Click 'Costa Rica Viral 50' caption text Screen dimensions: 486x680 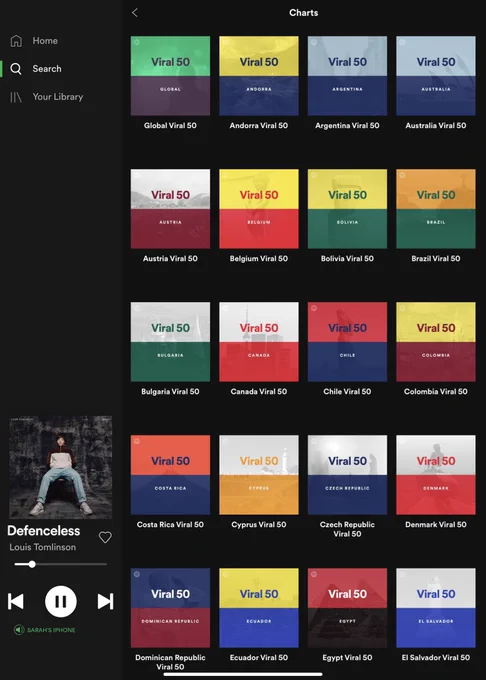(170, 525)
